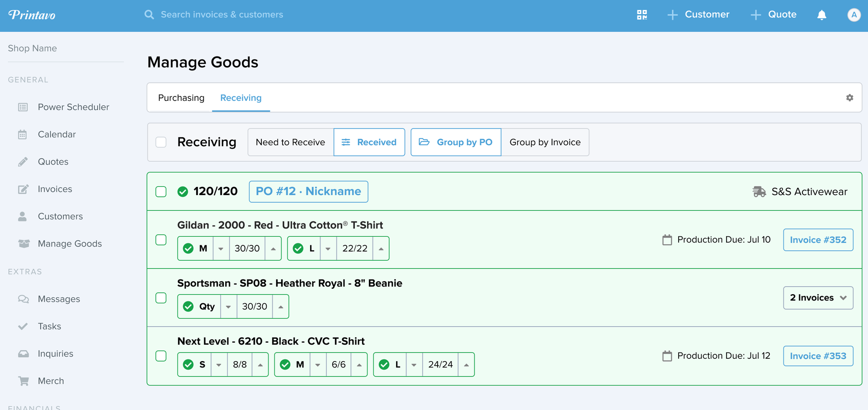Click calendar icon for Jul 10 due date
868x410 pixels.
point(667,240)
